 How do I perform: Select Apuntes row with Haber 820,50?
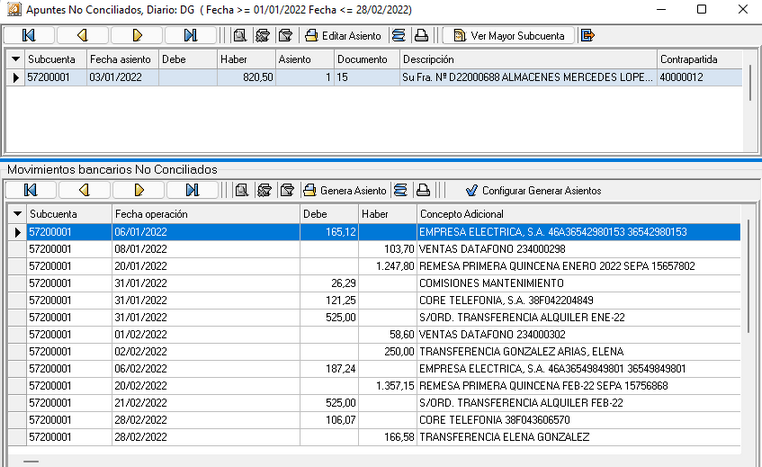point(374,77)
